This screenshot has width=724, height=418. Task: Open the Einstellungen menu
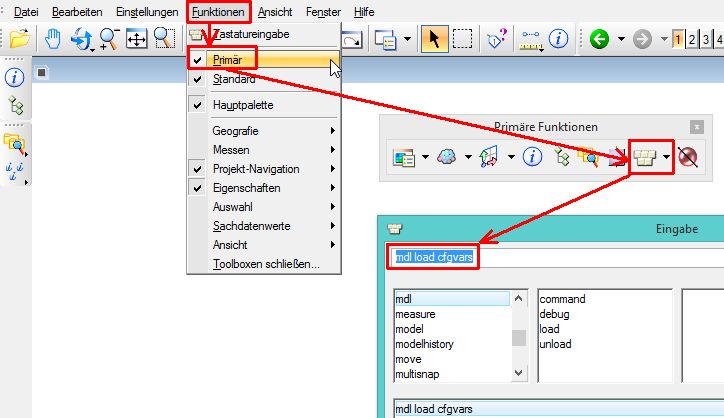147,12
